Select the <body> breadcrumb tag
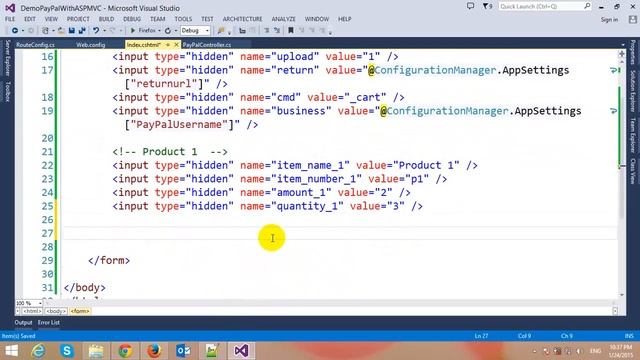Screen dimensions: 640x360 click(x=56, y=311)
